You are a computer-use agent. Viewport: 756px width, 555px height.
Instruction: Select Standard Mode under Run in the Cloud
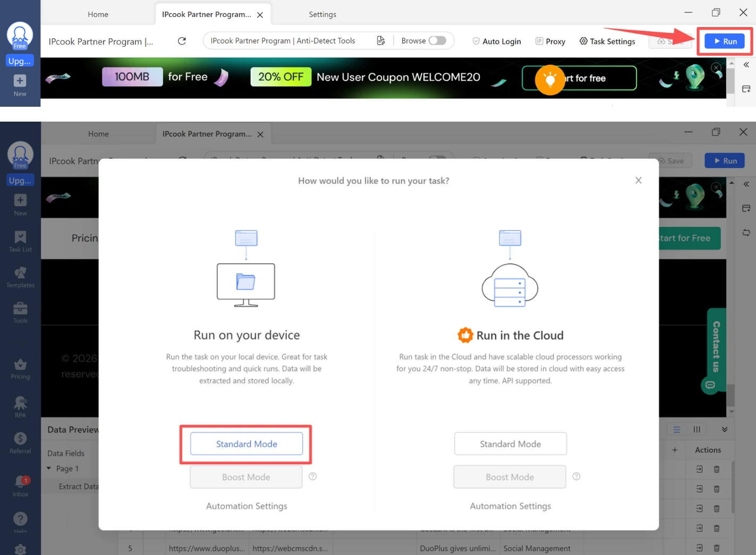click(x=510, y=444)
